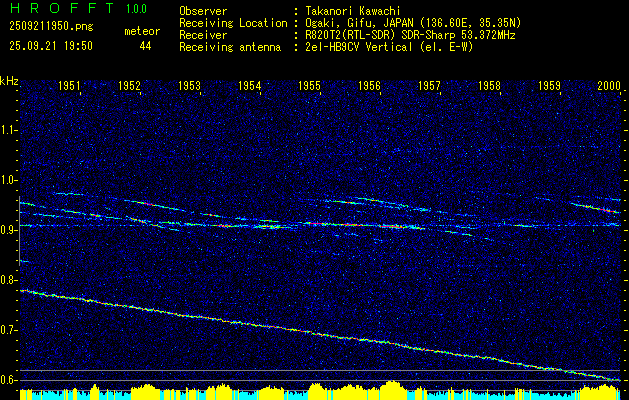Image resolution: width=629 pixels, height=400 pixels.
Task: Click the yellow signal-level hump beneath 1956
Action: coord(393,389)
